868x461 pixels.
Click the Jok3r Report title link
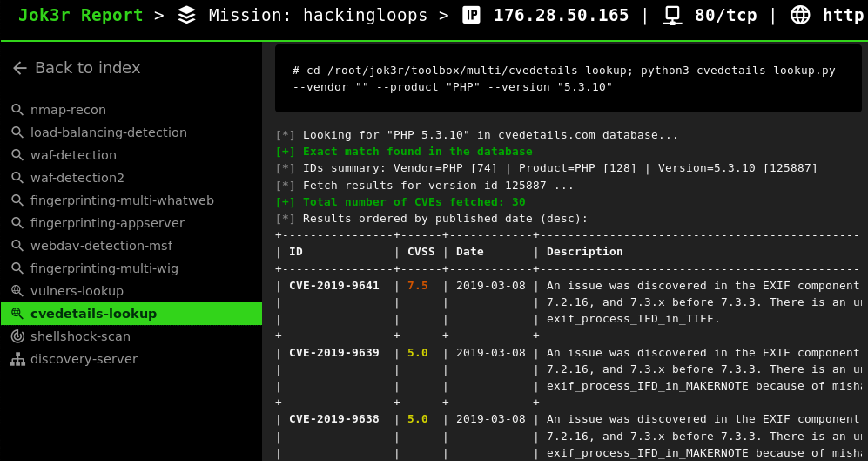80,15
